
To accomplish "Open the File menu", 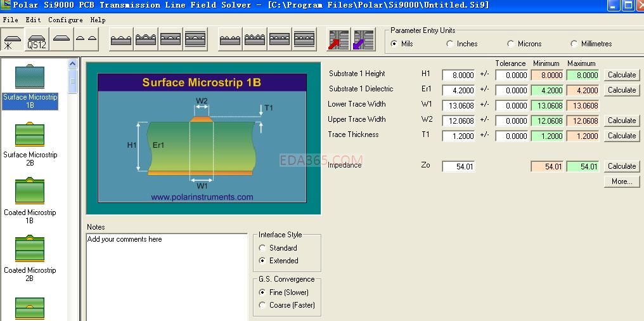I will pos(10,20).
